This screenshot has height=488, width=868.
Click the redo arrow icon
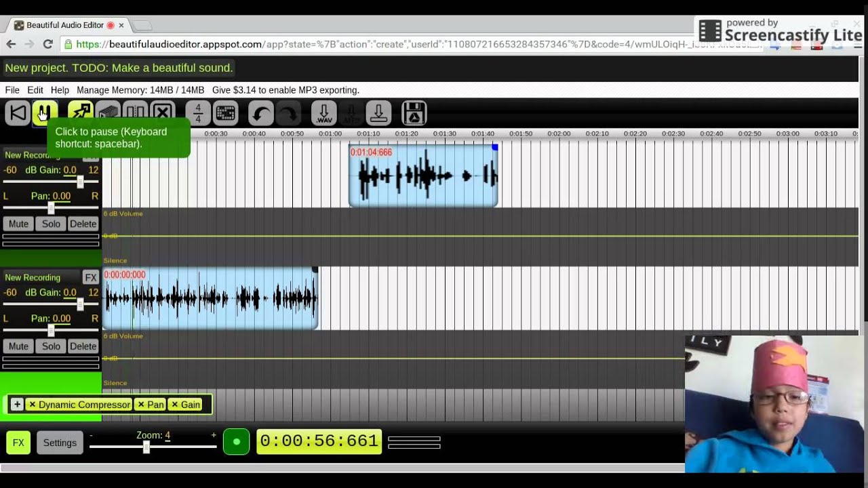(x=288, y=113)
